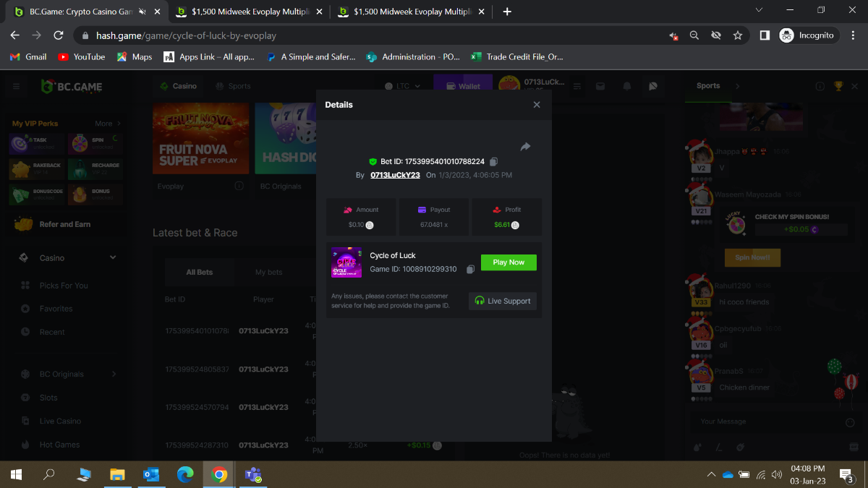Open the 0713LuCkY23 player profile link
The height and width of the screenshot is (488, 868).
[x=395, y=175]
